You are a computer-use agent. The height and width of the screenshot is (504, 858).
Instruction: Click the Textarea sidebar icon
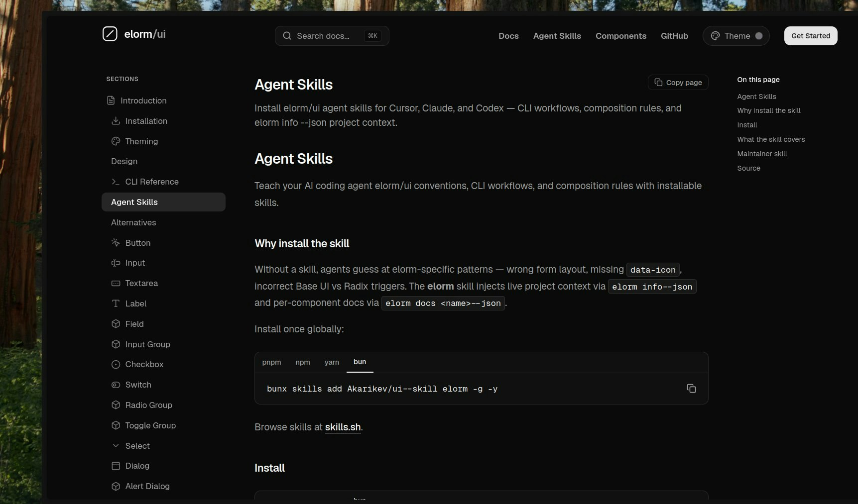pos(116,283)
